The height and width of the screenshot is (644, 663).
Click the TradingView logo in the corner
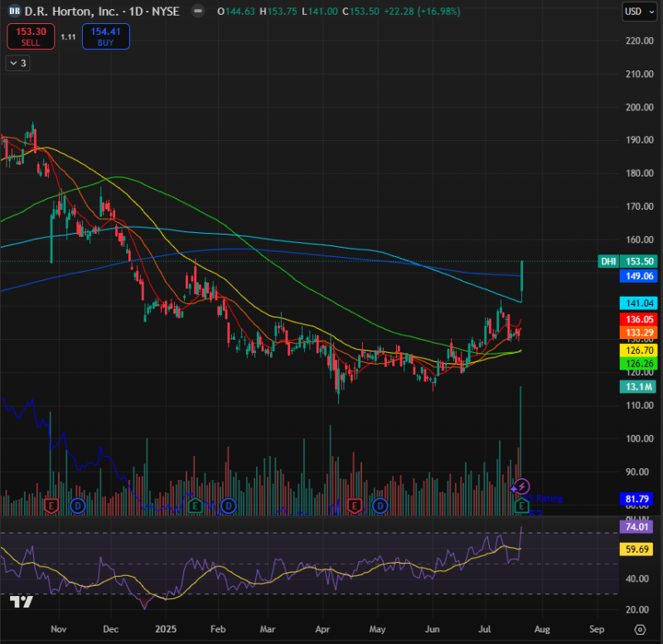[22, 601]
